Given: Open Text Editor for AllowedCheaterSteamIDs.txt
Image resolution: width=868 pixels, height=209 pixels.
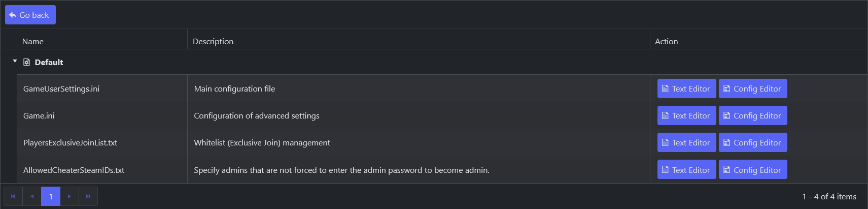Looking at the screenshot, I should [x=686, y=169].
